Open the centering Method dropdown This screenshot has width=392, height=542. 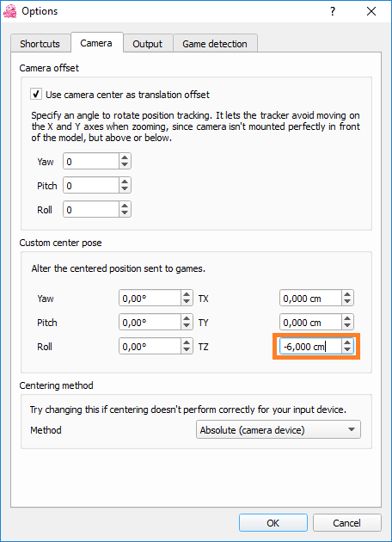pos(279,429)
